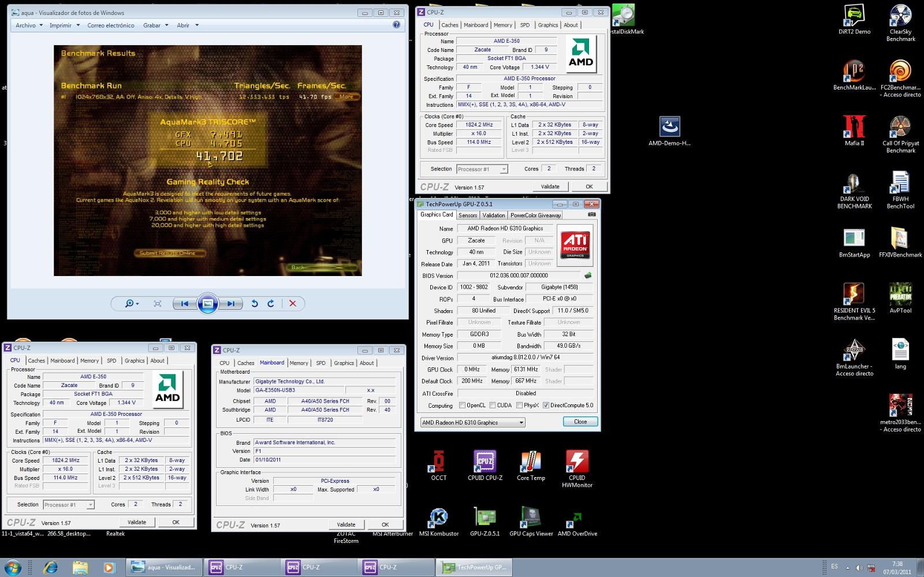Image resolution: width=924 pixels, height=577 pixels.
Task: Toggle the CUDA checkbox in GPU-Z
Action: (493, 405)
